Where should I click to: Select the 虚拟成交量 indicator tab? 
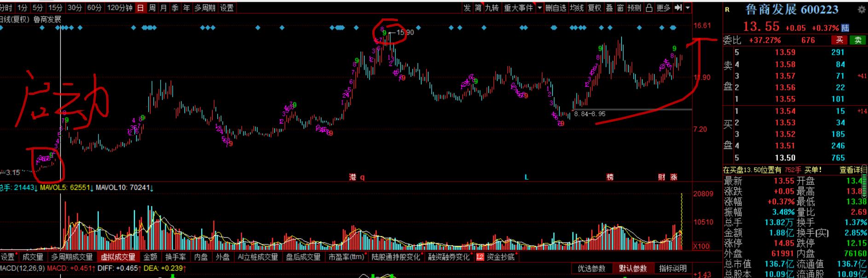coord(118,257)
